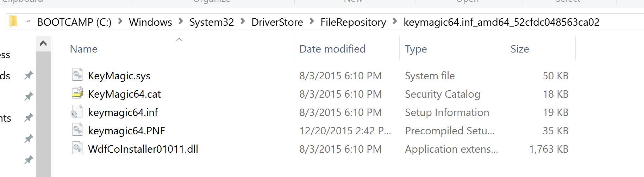Go to Windows folder in breadcrumb

pyautogui.click(x=150, y=22)
